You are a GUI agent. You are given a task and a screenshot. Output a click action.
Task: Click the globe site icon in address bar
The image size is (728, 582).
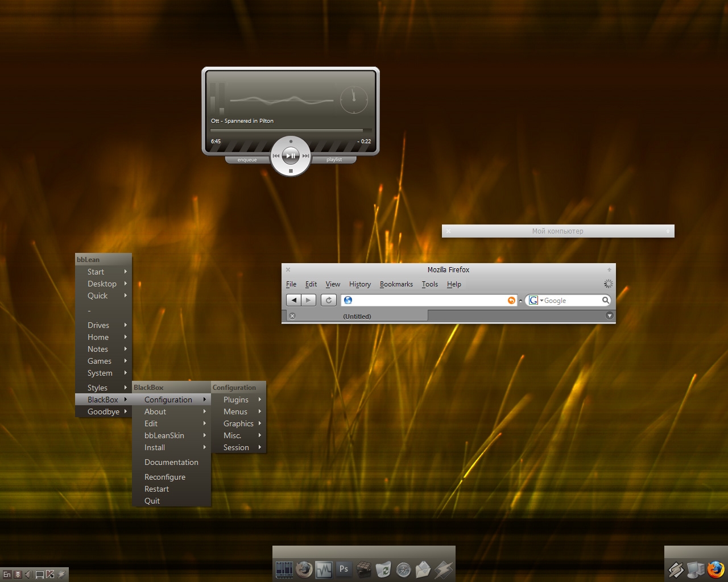pos(348,300)
